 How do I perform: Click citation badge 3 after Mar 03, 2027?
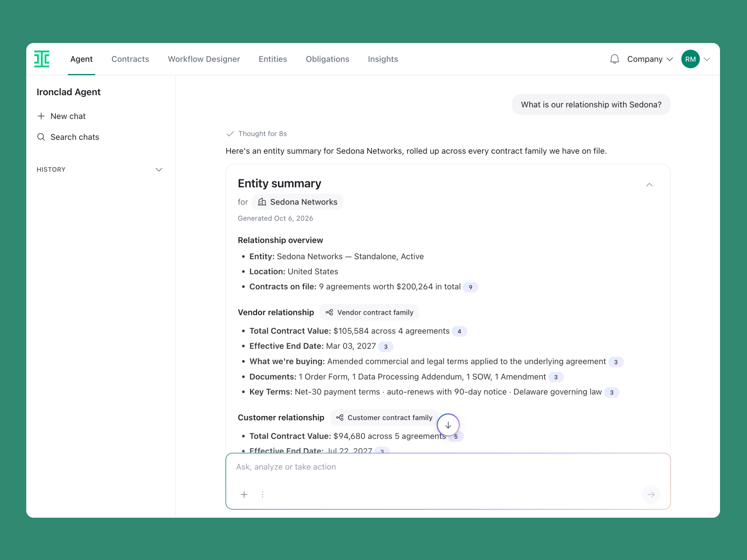pyautogui.click(x=386, y=347)
